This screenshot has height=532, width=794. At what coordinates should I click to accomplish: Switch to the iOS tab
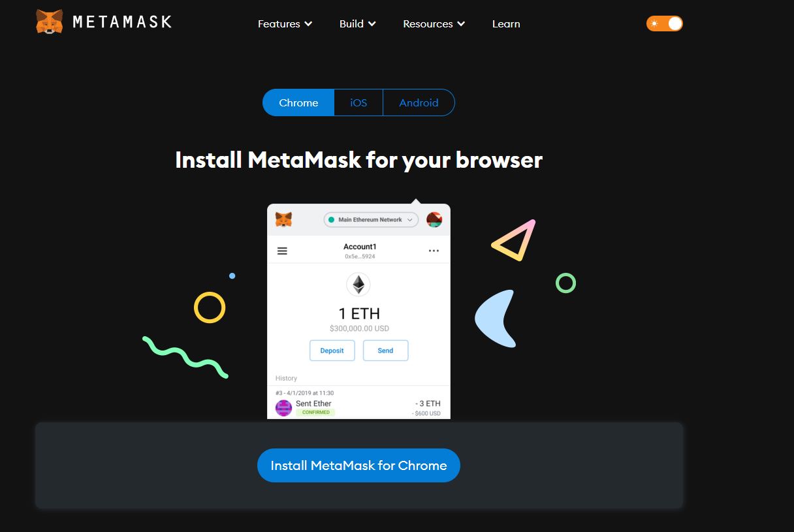(x=358, y=102)
